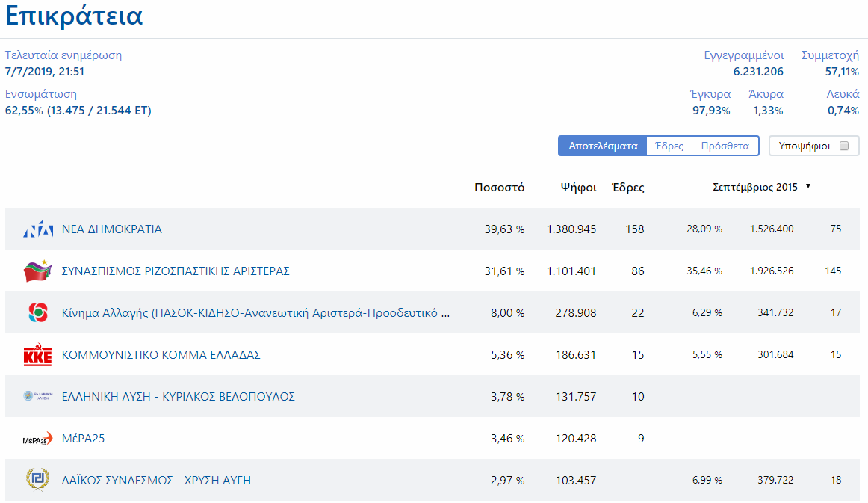This screenshot has height=503, width=868.
Task: Click the SYRIZA flag logo
Action: [x=37, y=271]
